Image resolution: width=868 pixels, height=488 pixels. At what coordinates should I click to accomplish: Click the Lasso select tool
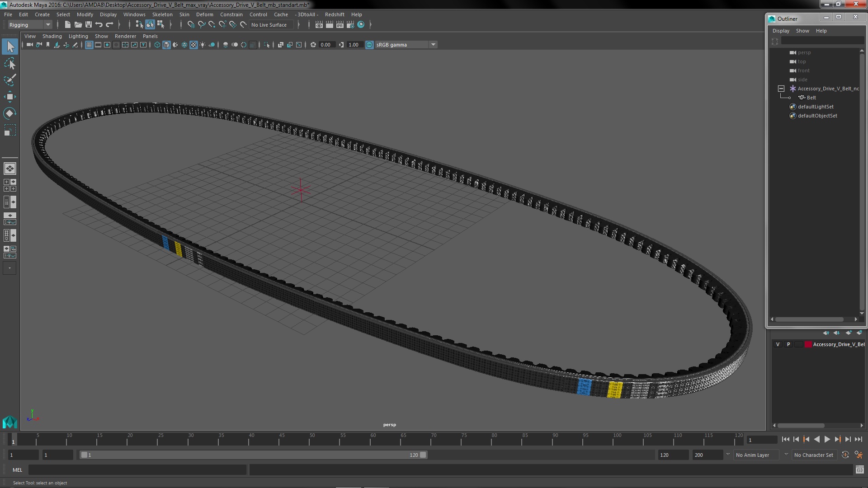pyautogui.click(x=9, y=64)
